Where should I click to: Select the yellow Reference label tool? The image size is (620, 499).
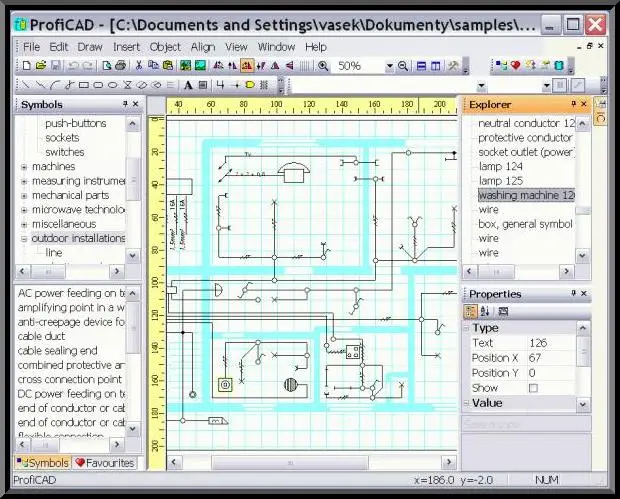pos(250,85)
